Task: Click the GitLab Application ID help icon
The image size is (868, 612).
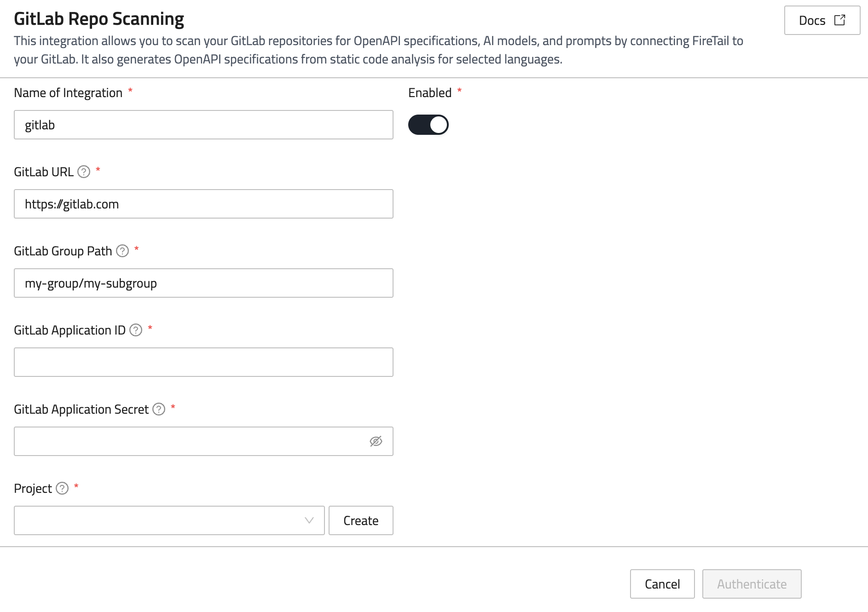Action: (x=136, y=330)
